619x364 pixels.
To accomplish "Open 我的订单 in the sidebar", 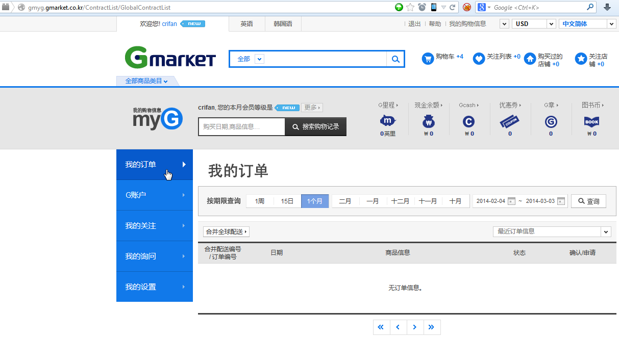I will pos(155,164).
